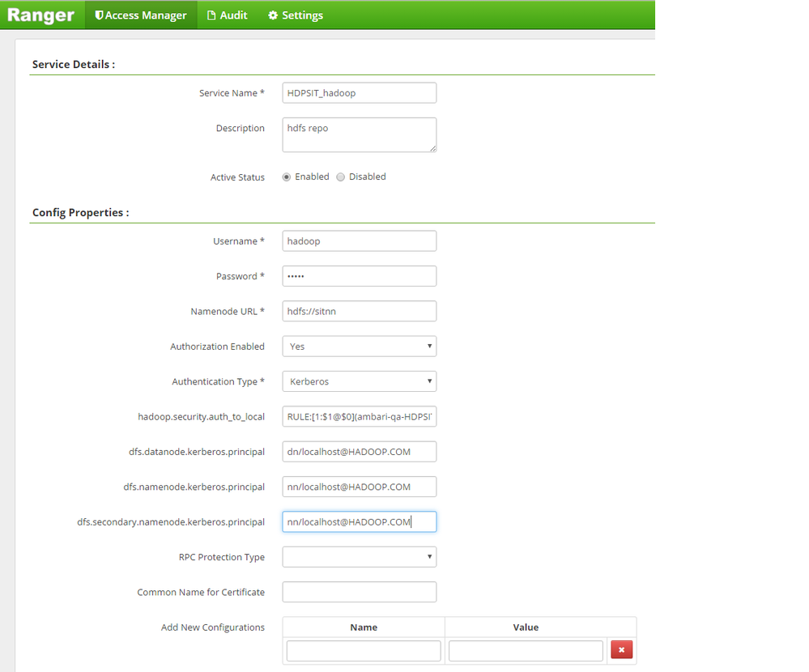Viewport: 809px width, 672px height.
Task: Click the Audit document icon
Action: (x=211, y=15)
